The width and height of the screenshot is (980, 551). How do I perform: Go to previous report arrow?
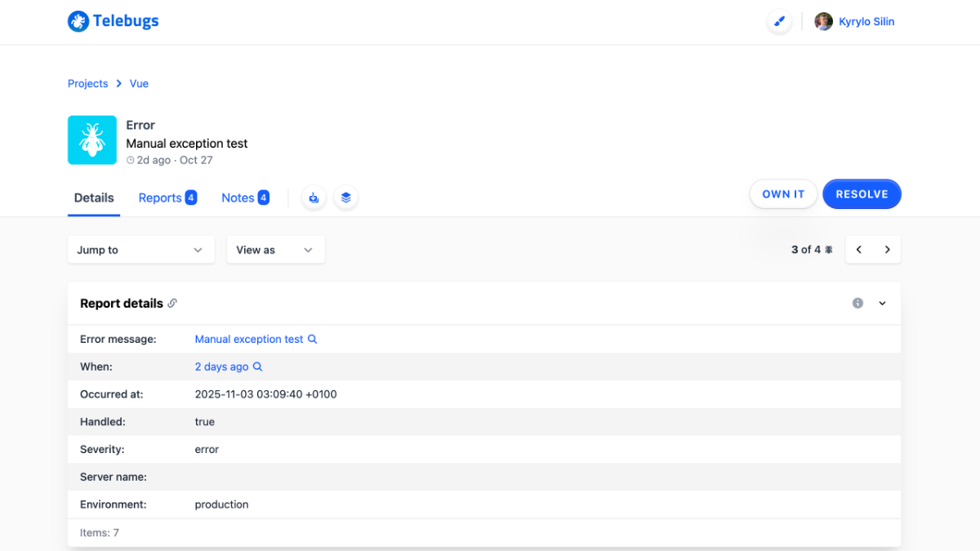[x=859, y=250]
